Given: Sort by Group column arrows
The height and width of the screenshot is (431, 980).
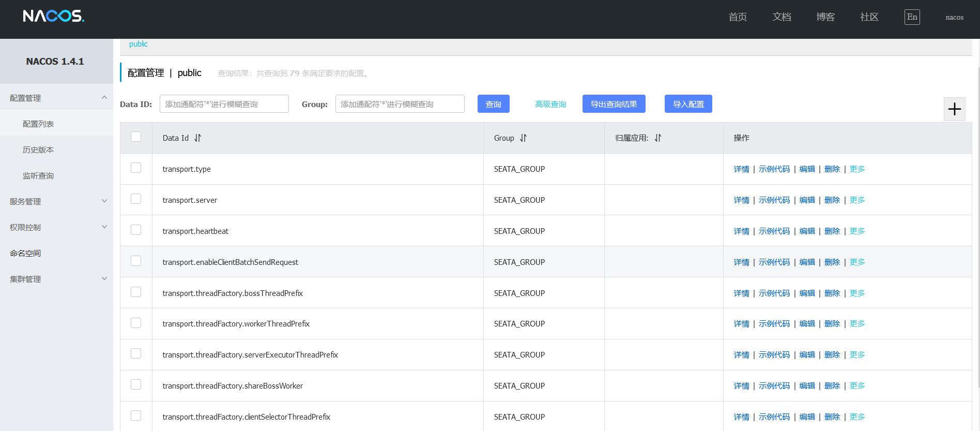Looking at the screenshot, I should point(523,138).
